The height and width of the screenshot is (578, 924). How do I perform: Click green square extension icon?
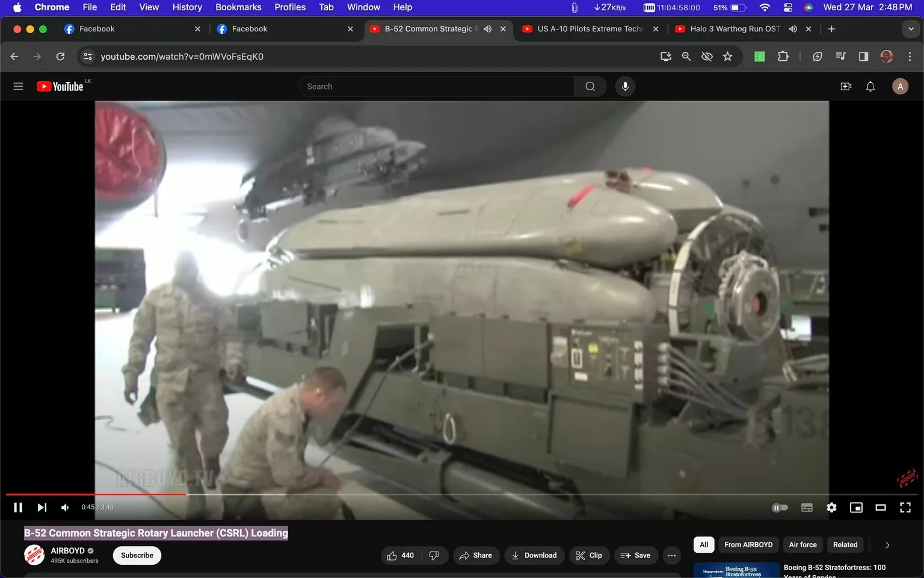[x=760, y=56]
